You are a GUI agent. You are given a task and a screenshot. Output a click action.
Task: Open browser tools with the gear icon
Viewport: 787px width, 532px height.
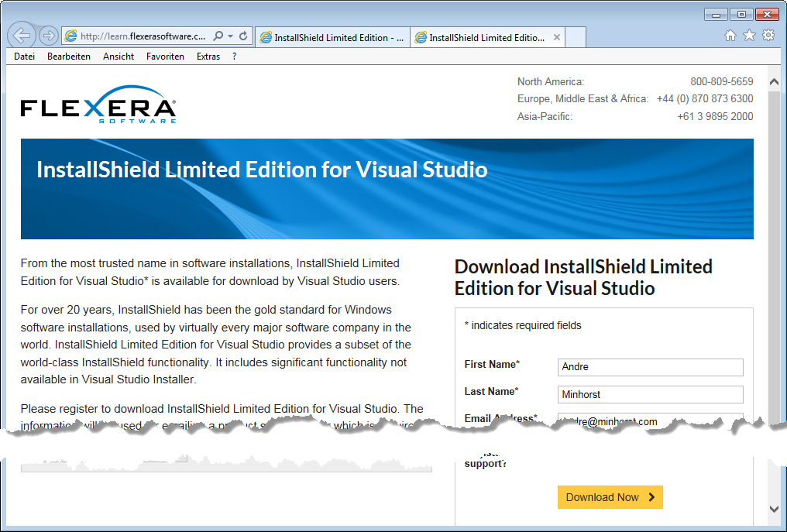pos(768,35)
